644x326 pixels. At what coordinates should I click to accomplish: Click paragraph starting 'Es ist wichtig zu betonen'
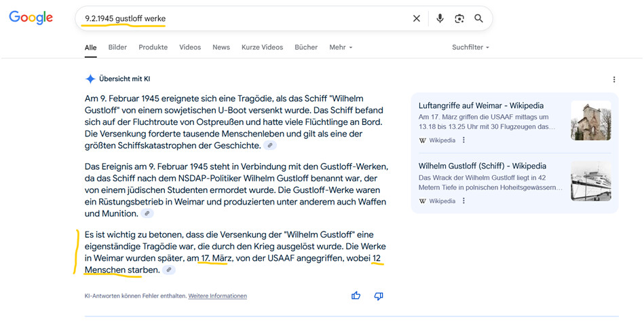[x=235, y=253]
